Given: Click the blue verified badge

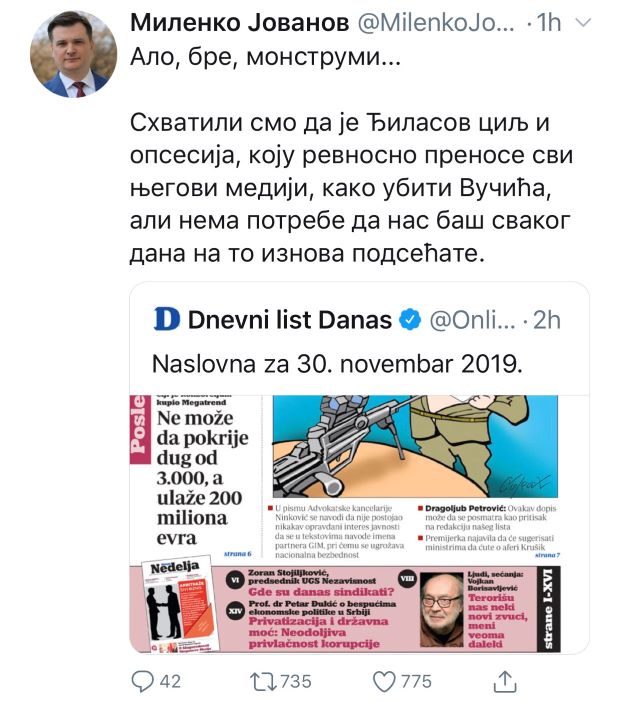Looking at the screenshot, I should (x=410, y=320).
